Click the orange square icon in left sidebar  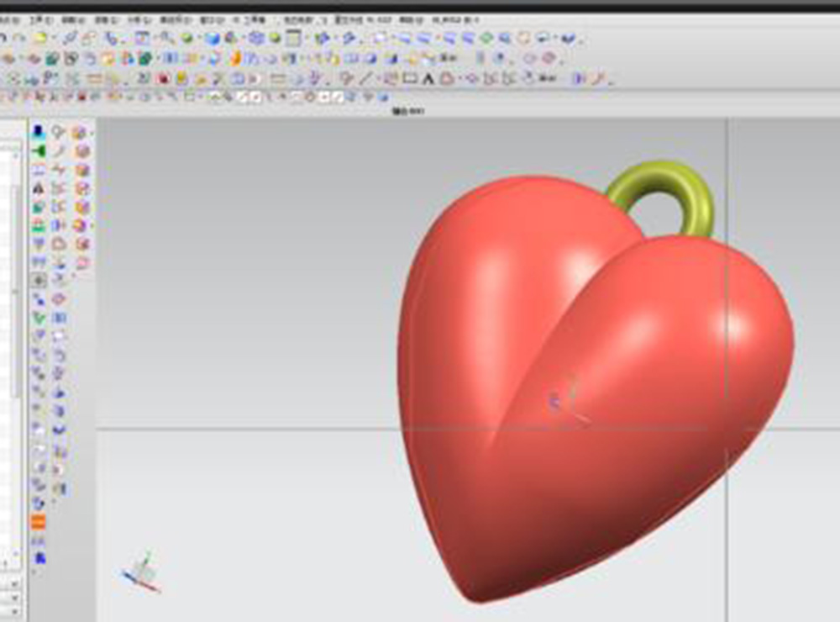click(39, 522)
